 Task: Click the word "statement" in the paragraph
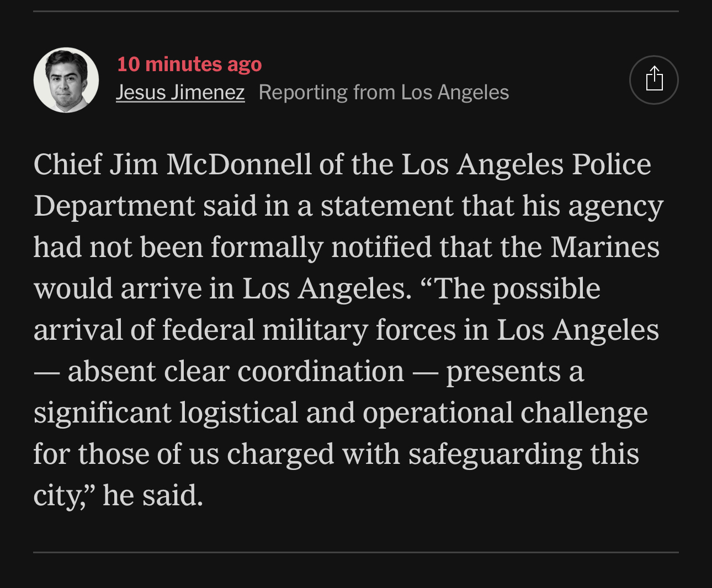[x=387, y=206]
